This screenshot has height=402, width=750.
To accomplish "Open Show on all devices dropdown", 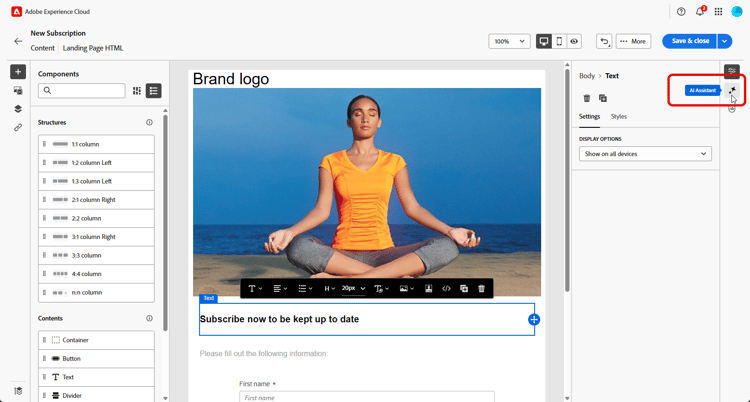I will point(645,154).
